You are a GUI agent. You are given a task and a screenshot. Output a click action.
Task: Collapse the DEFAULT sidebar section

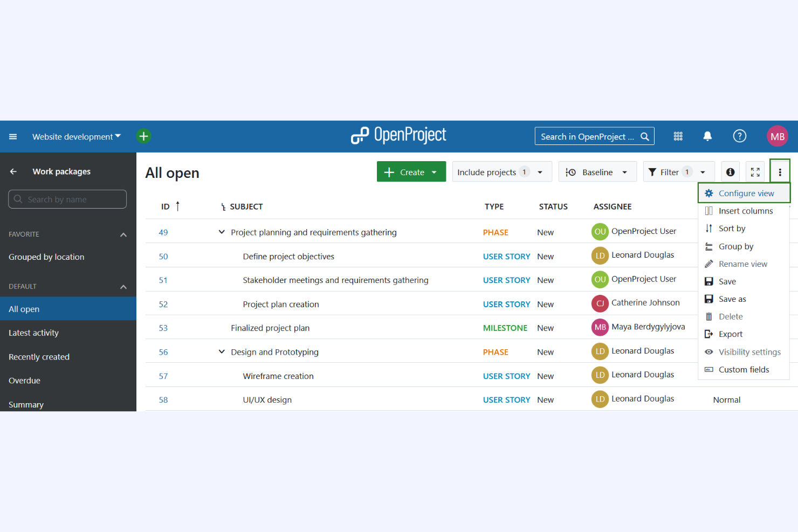[x=123, y=287]
